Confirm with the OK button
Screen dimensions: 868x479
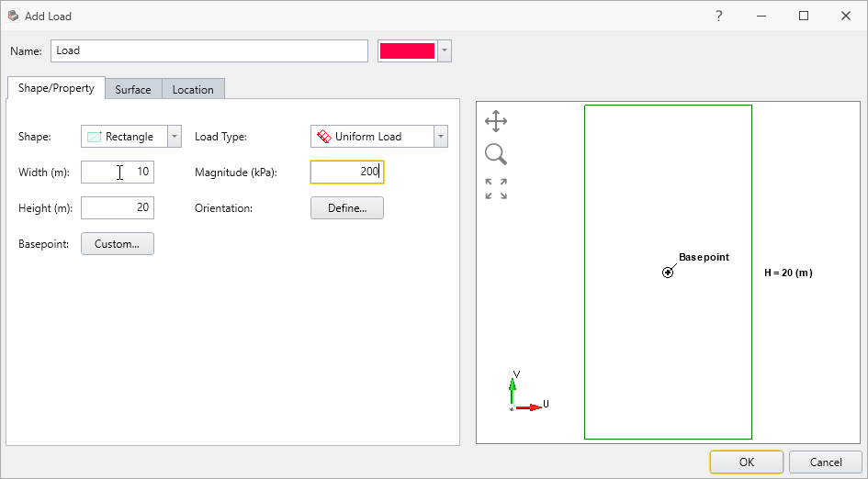coord(746,462)
